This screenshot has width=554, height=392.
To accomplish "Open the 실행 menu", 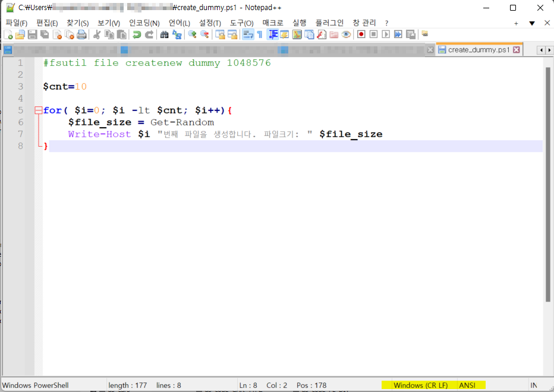I will tap(299, 23).
